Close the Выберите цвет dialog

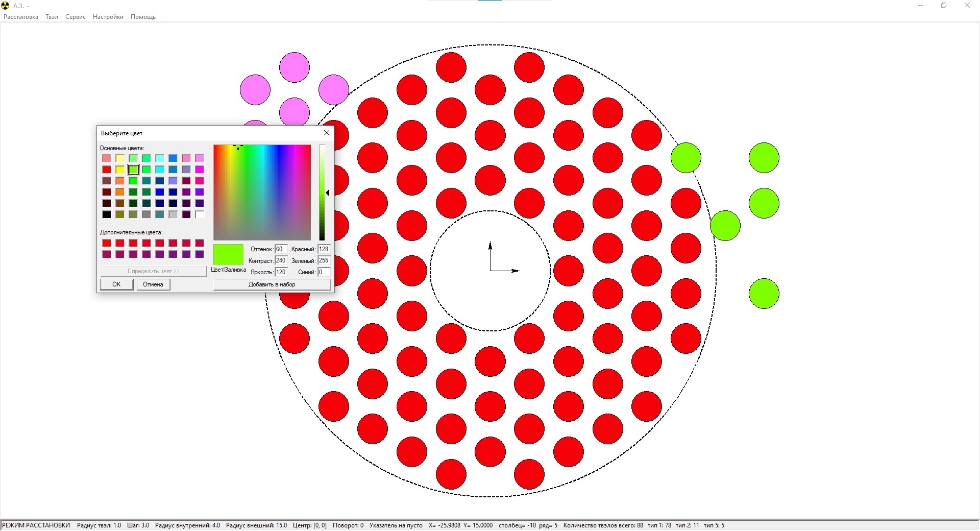point(327,133)
